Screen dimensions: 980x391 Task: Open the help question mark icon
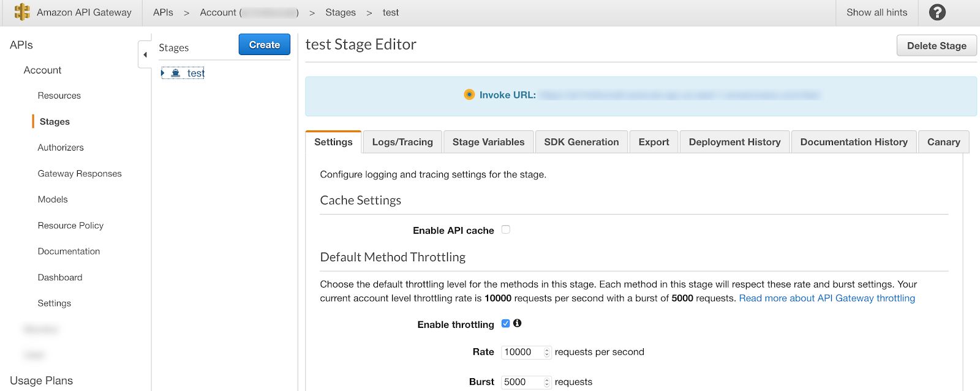point(937,12)
